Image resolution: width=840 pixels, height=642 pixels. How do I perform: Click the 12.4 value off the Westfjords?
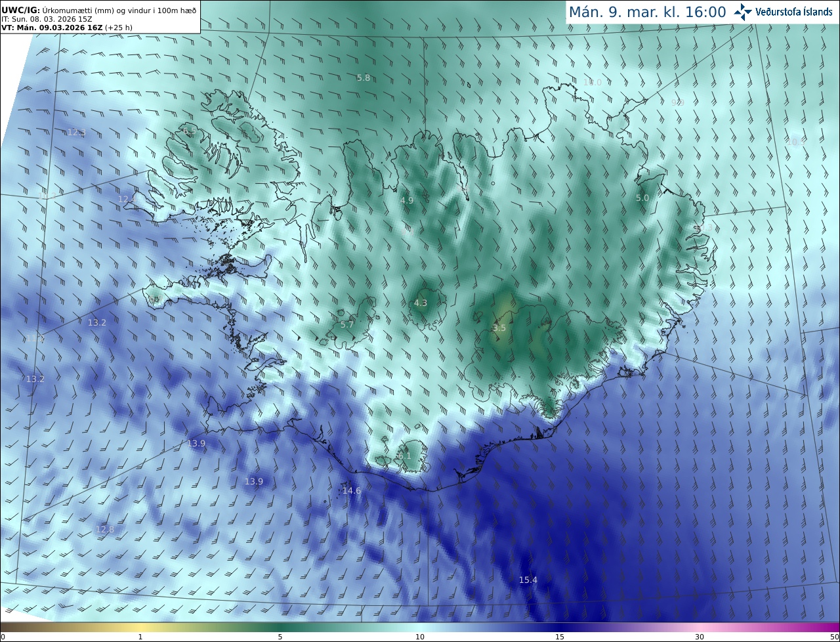click(x=127, y=199)
